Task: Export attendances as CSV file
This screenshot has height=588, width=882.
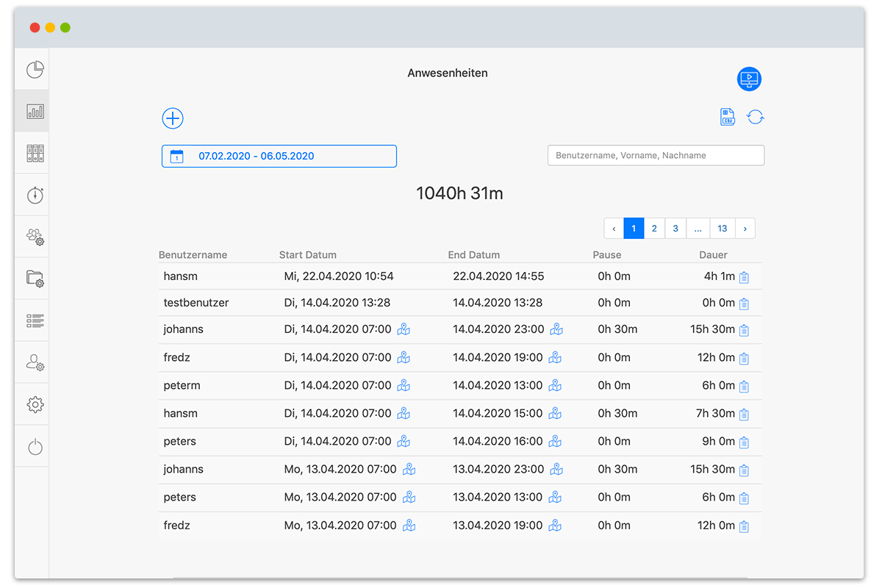Action: (727, 117)
